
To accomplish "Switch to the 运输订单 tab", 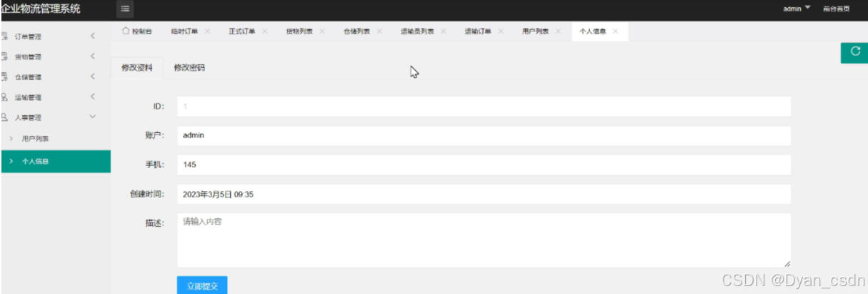I will point(478,31).
